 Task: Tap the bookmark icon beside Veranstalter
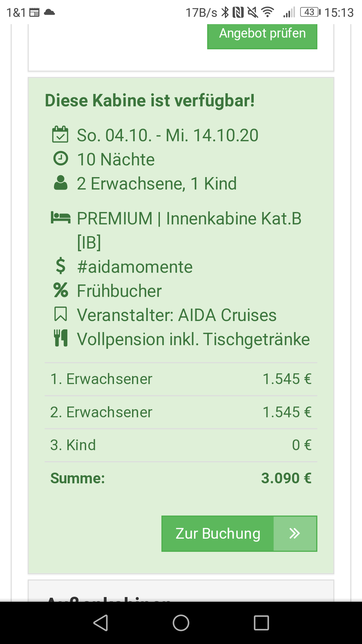[x=61, y=315]
